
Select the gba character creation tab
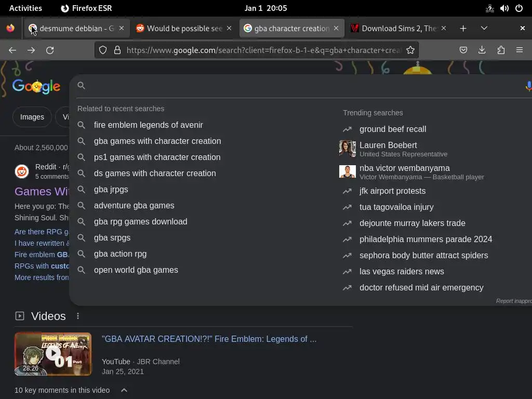click(x=291, y=29)
